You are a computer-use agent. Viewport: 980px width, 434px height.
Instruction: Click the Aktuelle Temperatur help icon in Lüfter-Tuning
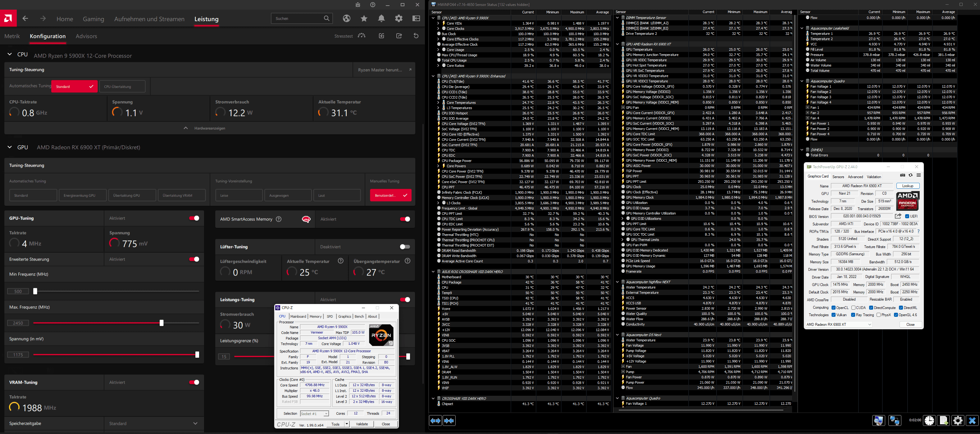point(340,261)
